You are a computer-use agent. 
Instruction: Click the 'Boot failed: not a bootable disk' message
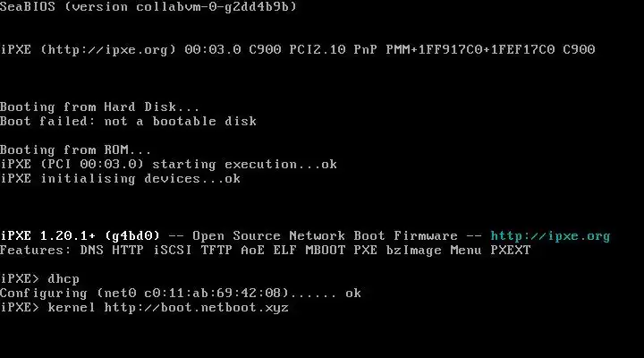128,122
